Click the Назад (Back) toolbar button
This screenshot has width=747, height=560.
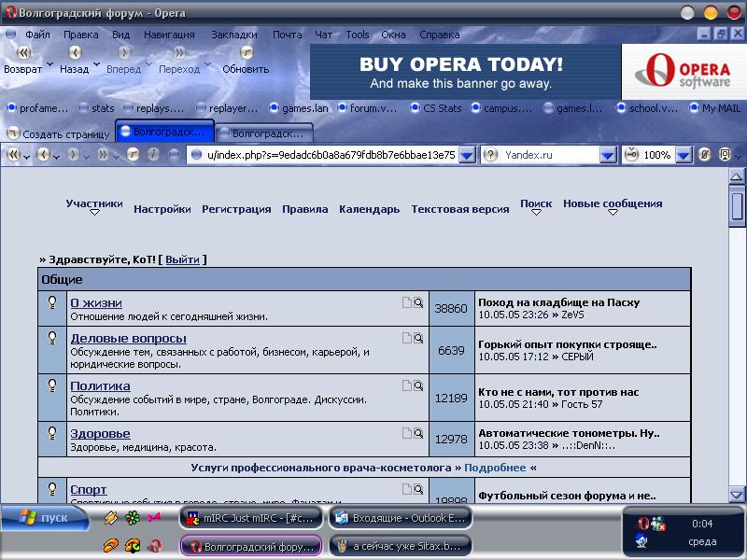tap(74, 53)
